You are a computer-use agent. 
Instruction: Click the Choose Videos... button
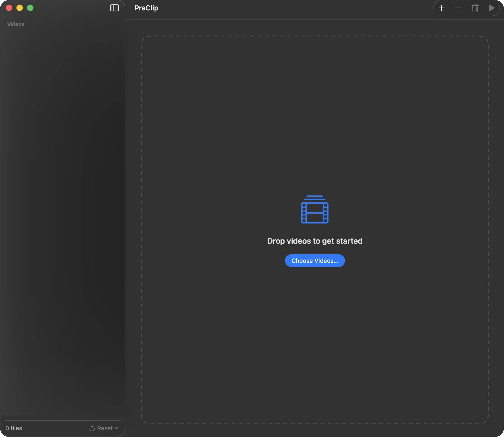click(x=315, y=261)
